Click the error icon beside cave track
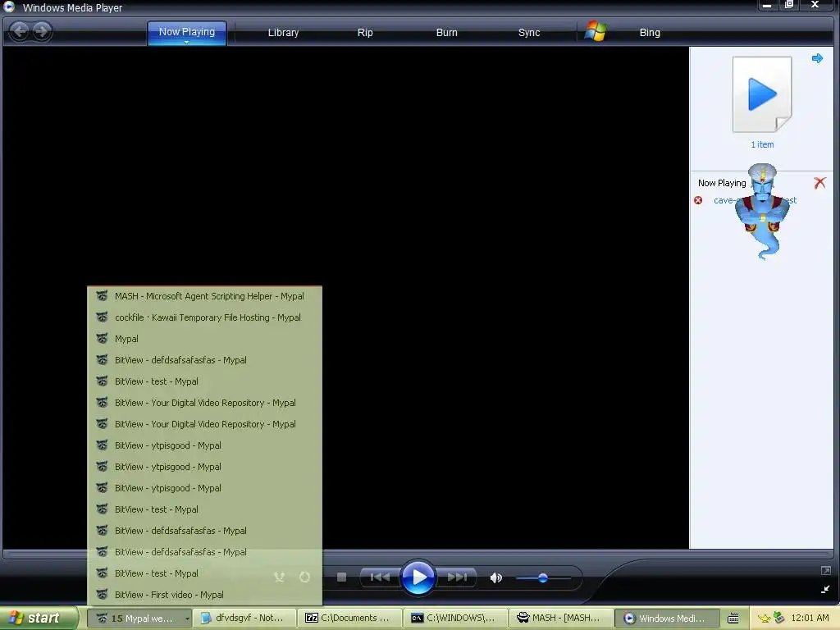 click(698, 200)
